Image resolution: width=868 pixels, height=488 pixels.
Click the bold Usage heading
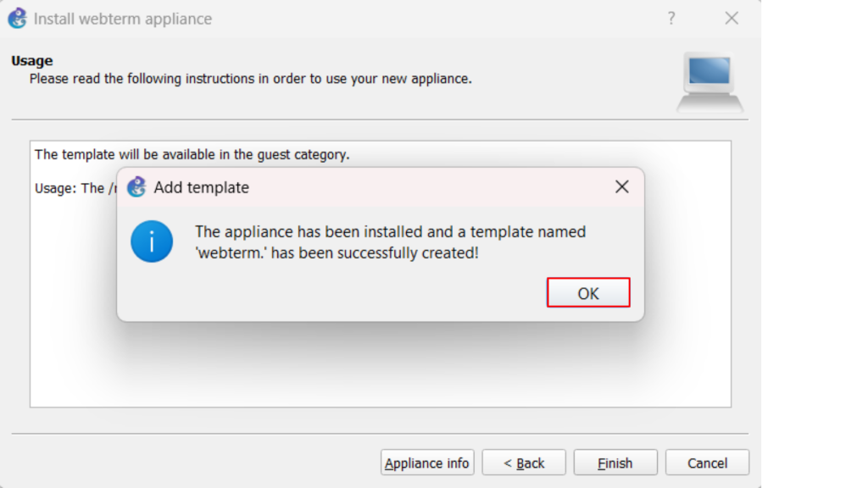tap(32, 61)
